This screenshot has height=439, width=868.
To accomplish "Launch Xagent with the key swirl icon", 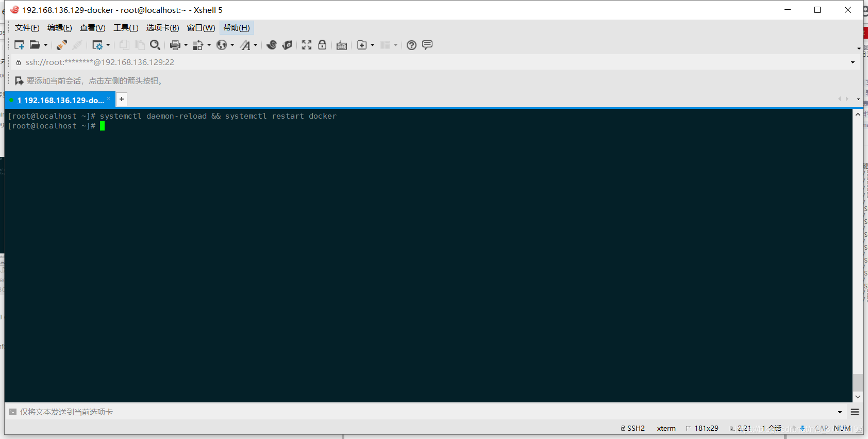I will [x=287, y=45].
